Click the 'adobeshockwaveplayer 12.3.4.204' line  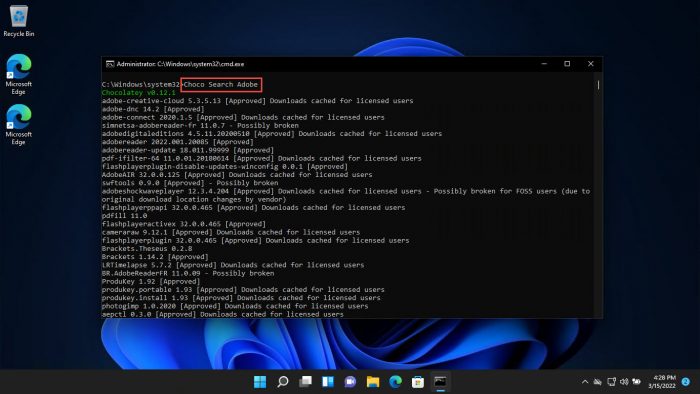tap(346, 195)
